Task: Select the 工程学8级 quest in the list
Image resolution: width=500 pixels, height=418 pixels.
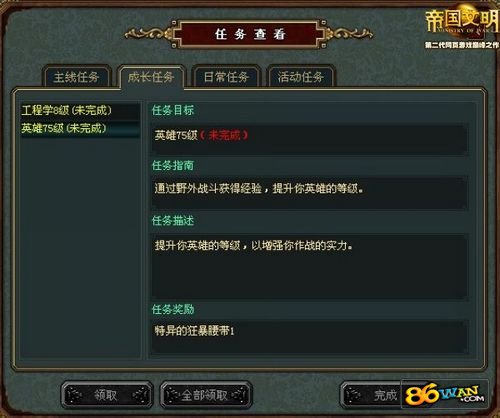Action: tap(80, 111)
